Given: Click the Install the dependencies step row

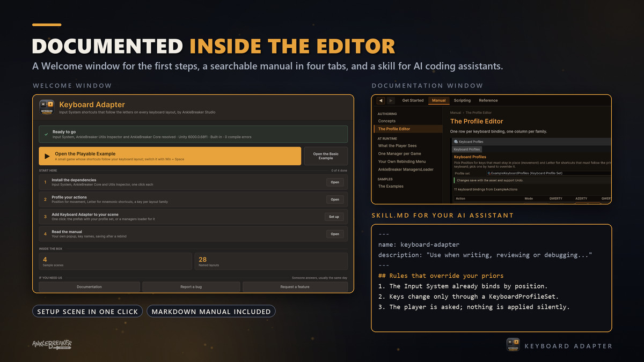Looking at the screenshot, I should pos(193,182).
